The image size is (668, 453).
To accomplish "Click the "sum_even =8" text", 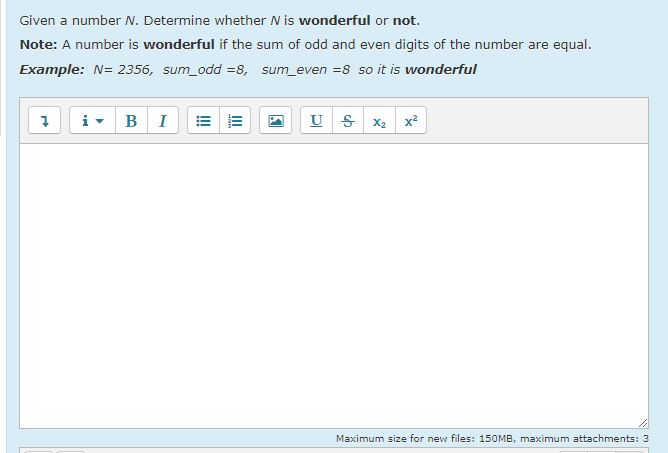I will (x=305, y=70).
